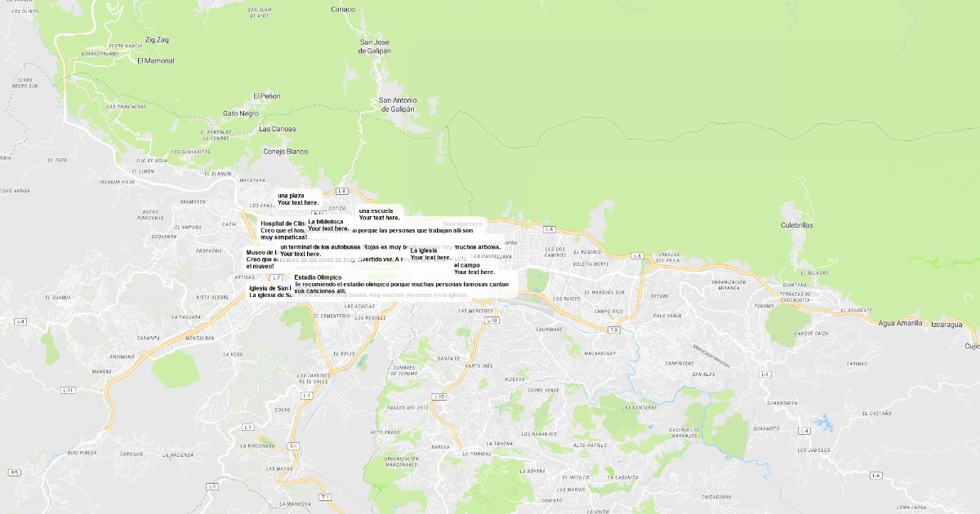
Task: Open the 'Estadio Olimpico' text annotation
Action: (318, 277)
